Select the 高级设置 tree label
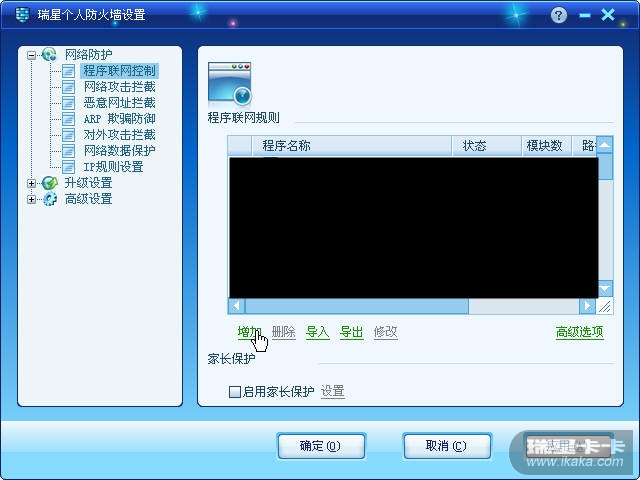This screenshot has width=640, height=480. 88,199
